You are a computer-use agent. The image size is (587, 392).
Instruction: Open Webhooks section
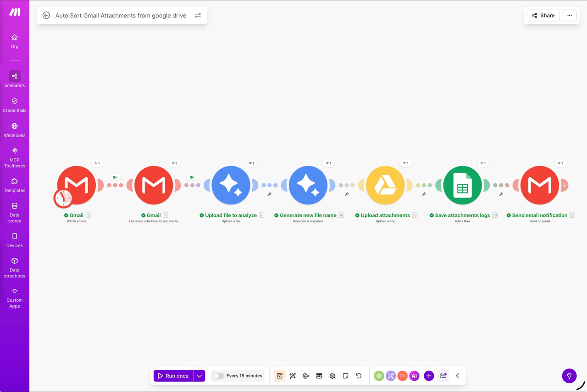15,130
